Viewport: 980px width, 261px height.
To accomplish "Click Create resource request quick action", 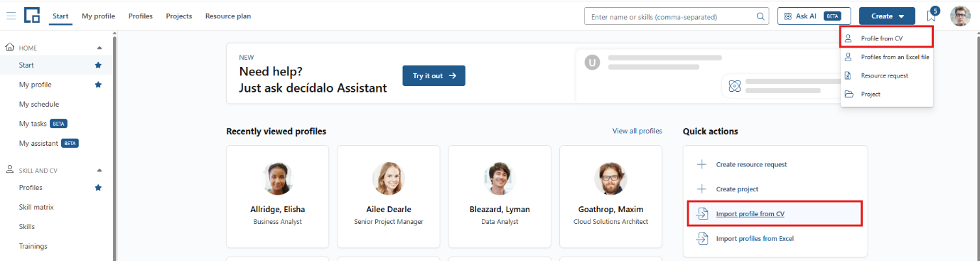I will 751,164.
